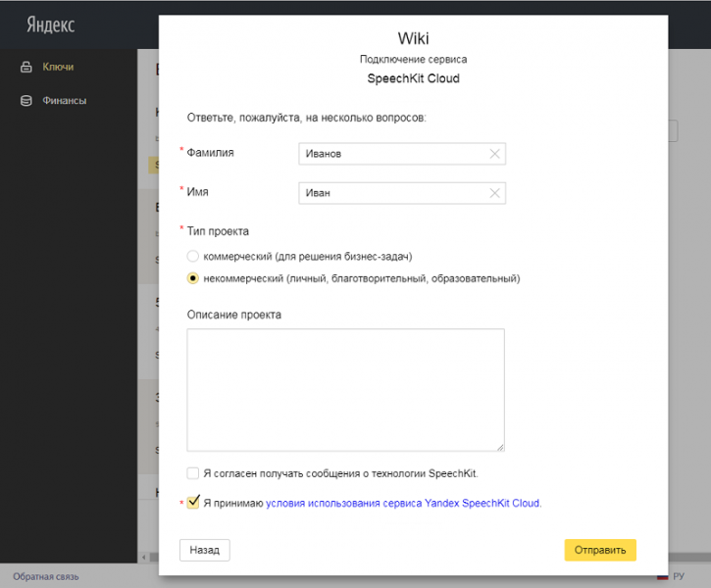
Task: Click the Отправить button
Action: click(x=600, y=550)
